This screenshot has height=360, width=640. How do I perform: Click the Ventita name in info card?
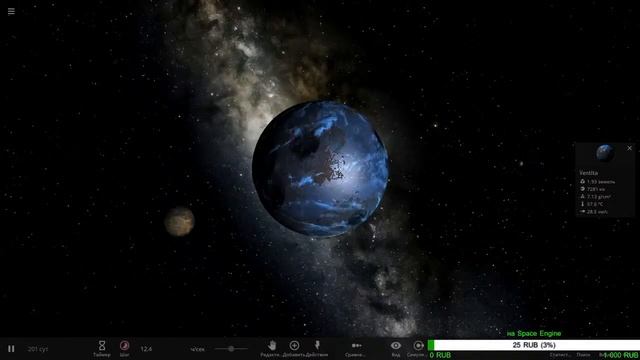[588, 173]
